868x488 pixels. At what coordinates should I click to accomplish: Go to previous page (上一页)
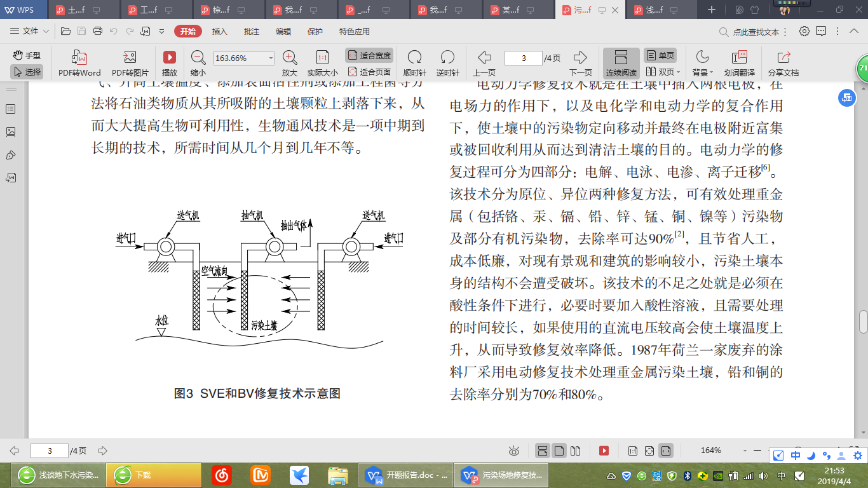click(484, 63)
